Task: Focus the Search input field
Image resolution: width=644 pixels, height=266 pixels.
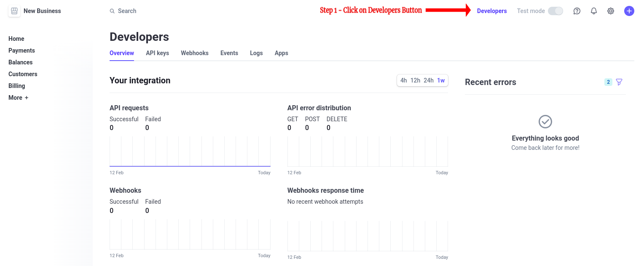Action: (127, 11)
